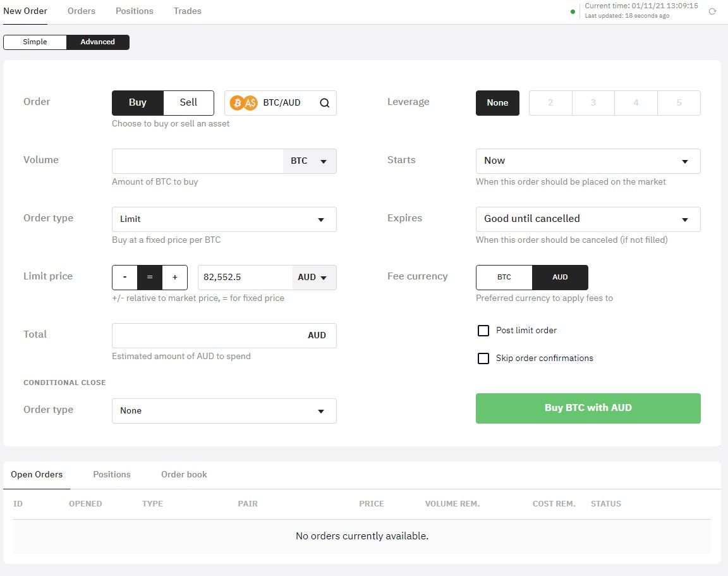Select AUD as fee currency
Viewport: 728px width, 576px height.
(560, 278)
